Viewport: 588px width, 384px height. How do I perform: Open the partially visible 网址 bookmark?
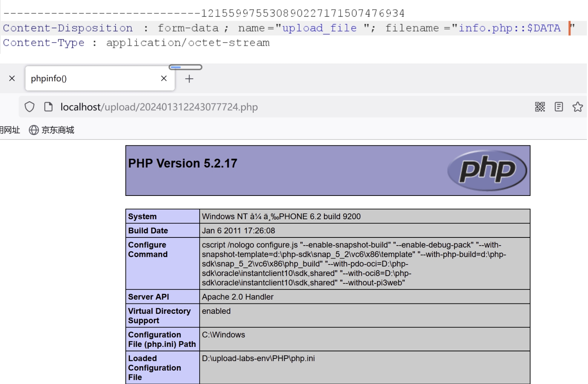10,130
